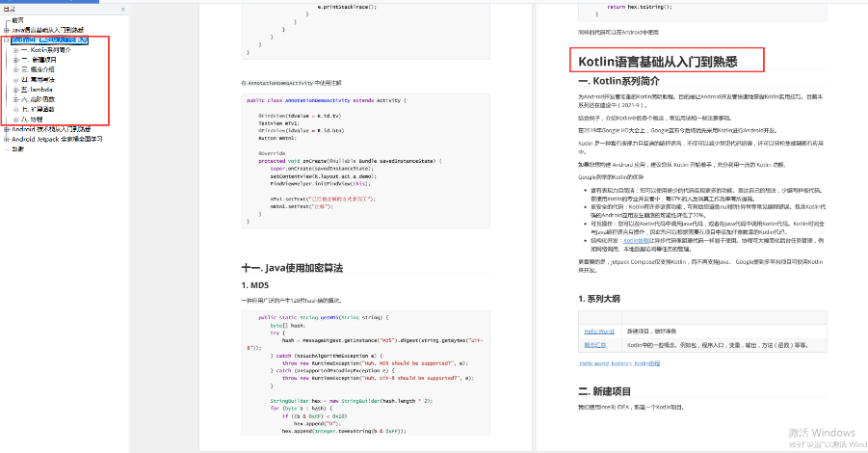Select Android 技术栈从入门到熟悉 outline entry
This screenshot has height=453, width=868.
pyautogui.click(x=51, y=129)
